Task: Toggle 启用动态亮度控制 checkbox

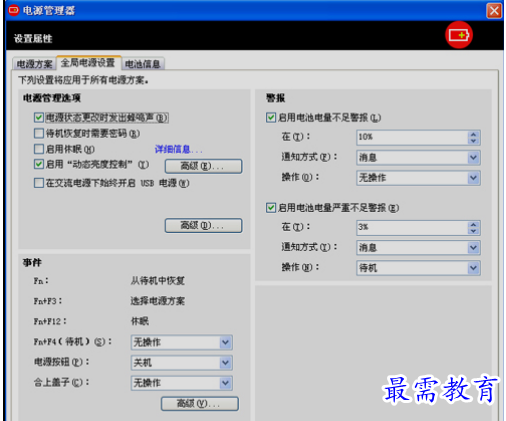Action: pos(39,164)
